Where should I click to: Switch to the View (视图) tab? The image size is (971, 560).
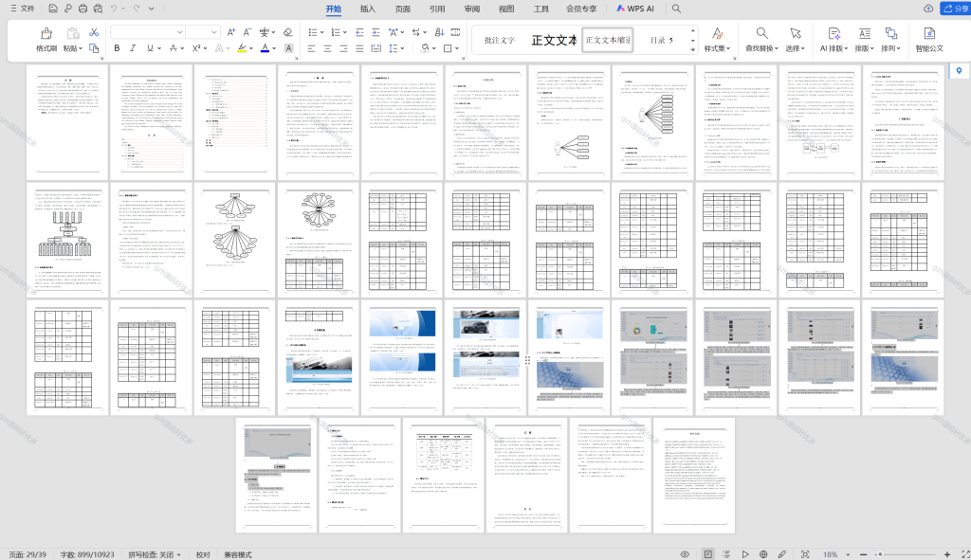tap(506, 9)
